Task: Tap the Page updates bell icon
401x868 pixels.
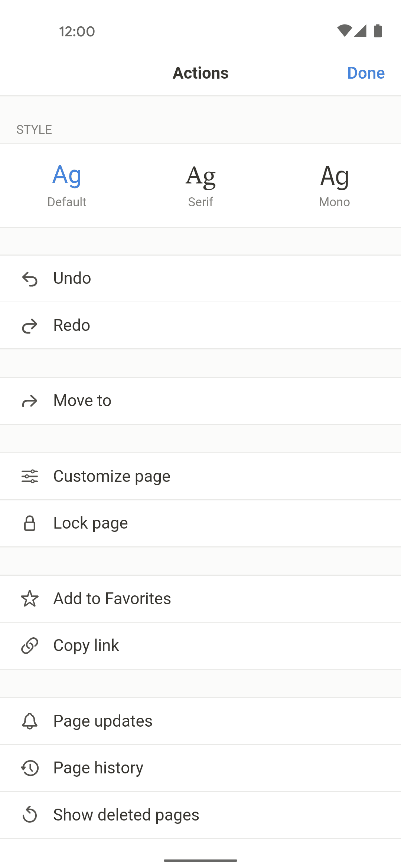Action: point(30,721)
